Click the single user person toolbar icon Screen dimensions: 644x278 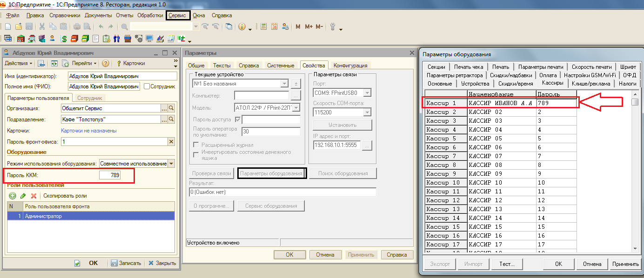click(53, 39)
